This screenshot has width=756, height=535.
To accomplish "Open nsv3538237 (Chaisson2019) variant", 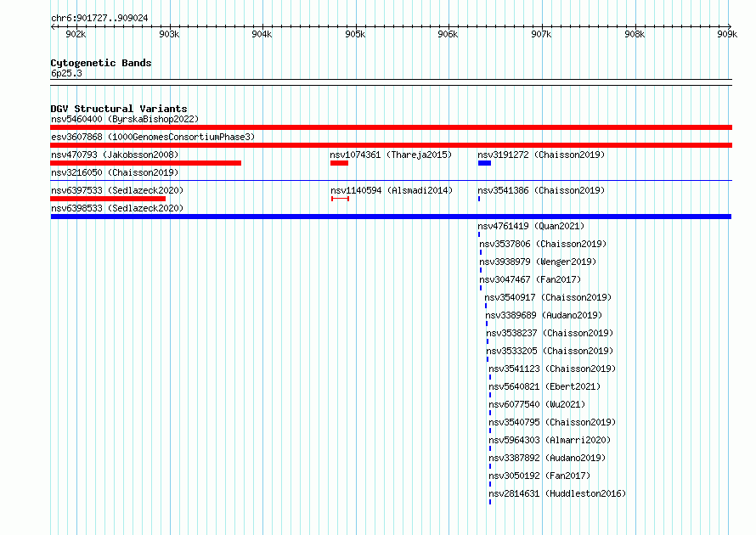I will (550, 333).
